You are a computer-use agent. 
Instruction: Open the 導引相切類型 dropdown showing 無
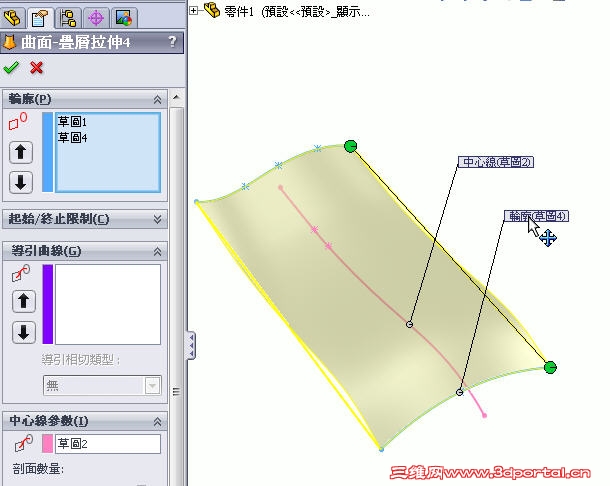click(x=102, y=386)
